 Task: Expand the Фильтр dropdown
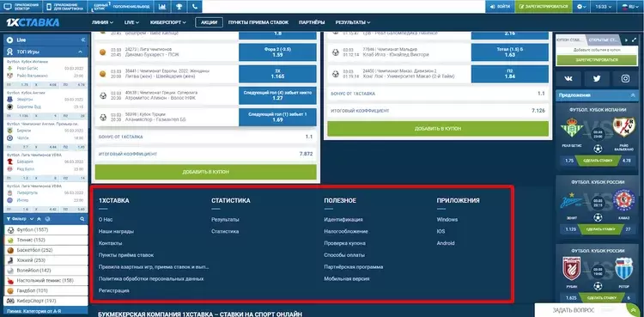pos(19,219)
